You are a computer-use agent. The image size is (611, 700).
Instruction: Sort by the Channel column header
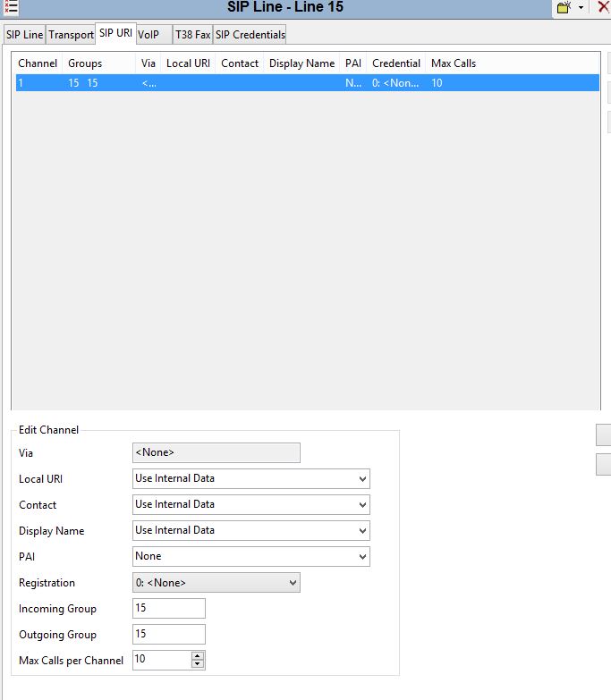coord(38,63)
